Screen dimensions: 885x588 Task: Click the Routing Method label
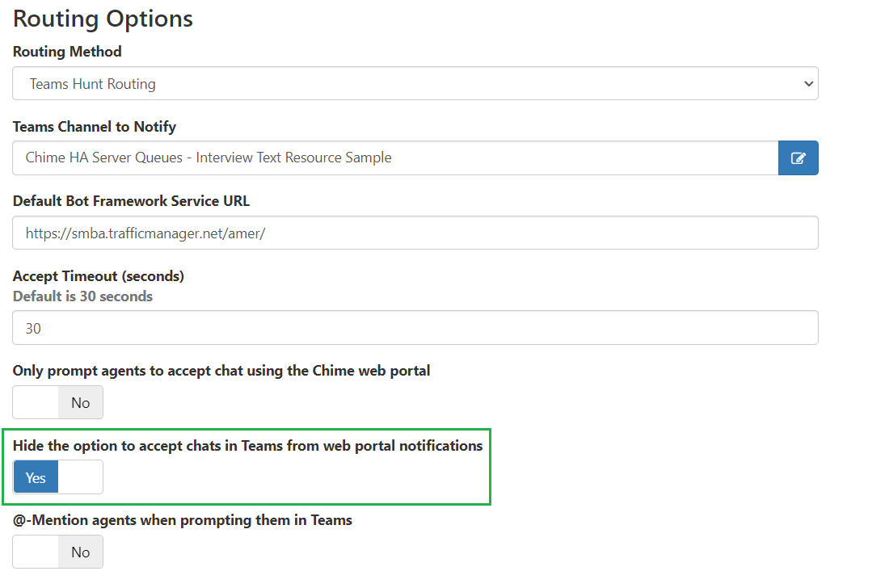coord(67,52)
